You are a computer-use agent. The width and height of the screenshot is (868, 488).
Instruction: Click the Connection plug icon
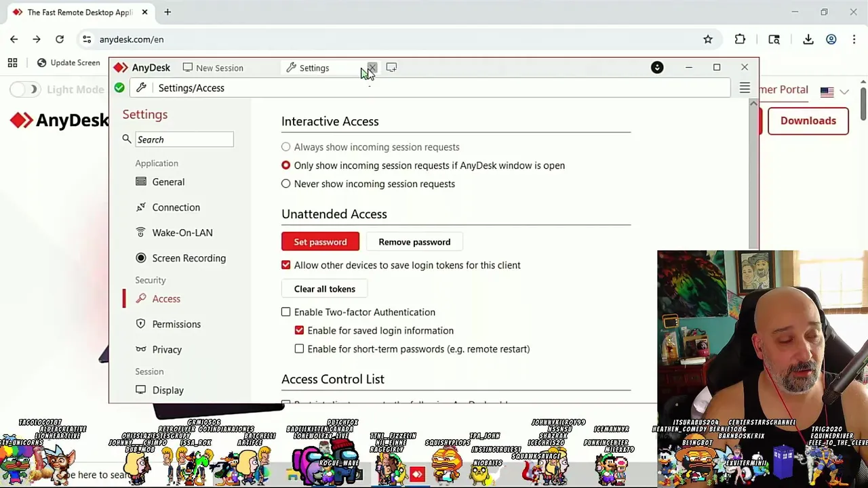click(x=140, y=207)
